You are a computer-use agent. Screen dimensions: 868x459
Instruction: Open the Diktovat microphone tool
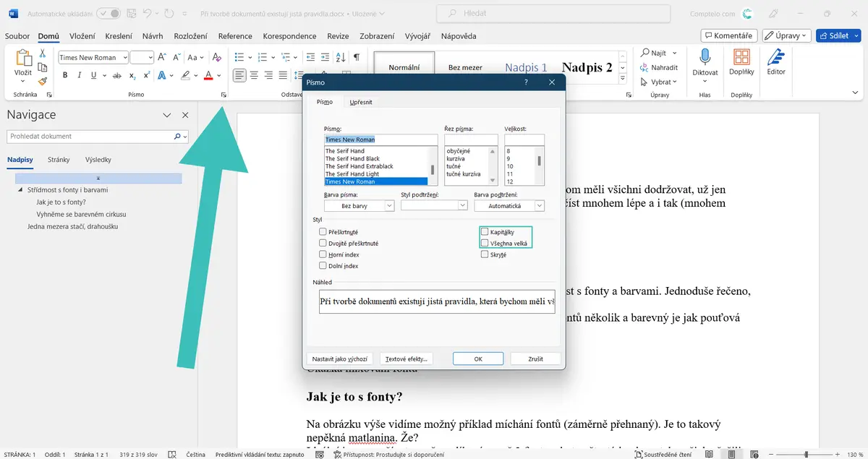click(x=705, y=62)
